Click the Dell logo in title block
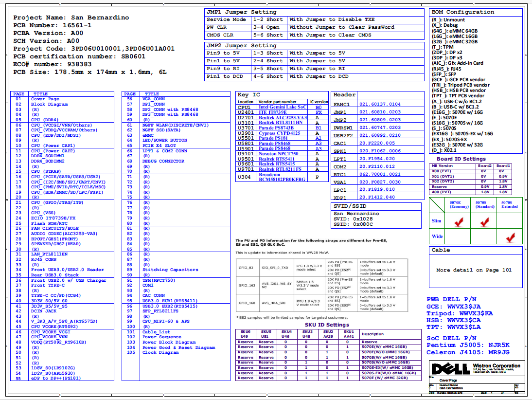 [450, 368]
